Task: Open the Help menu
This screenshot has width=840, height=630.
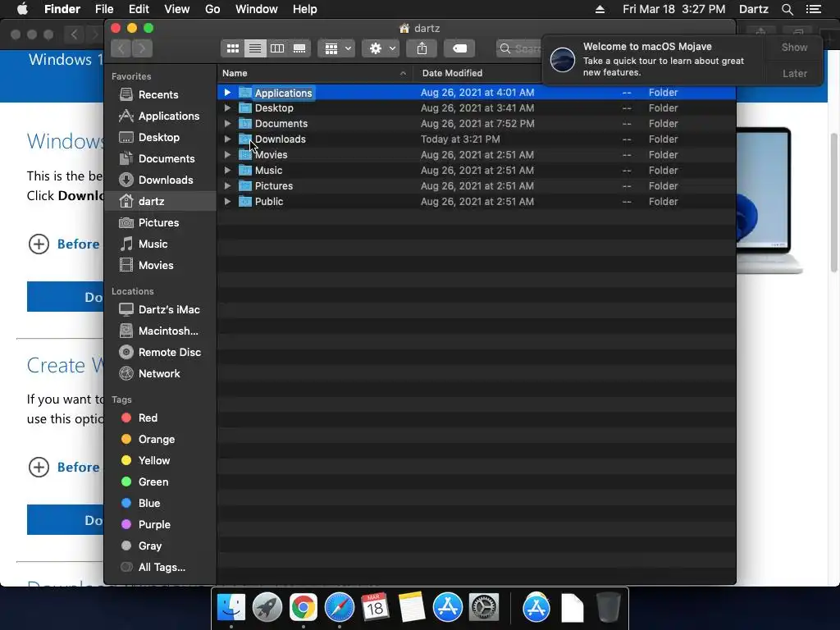Action: coord(305,9)
